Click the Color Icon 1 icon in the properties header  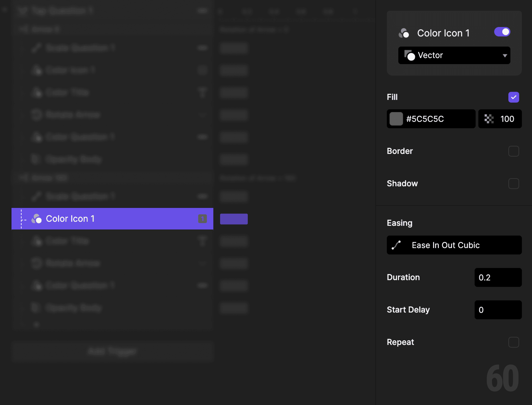point(404,33)
